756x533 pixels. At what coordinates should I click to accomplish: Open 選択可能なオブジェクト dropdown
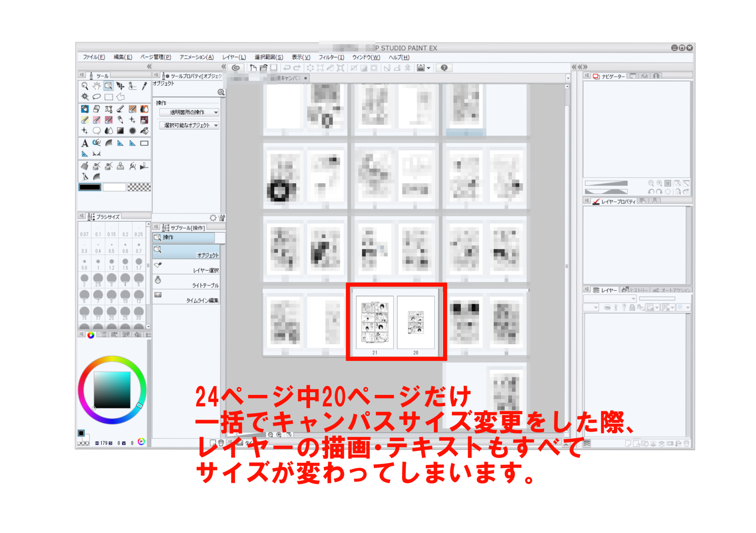[189, 125]
